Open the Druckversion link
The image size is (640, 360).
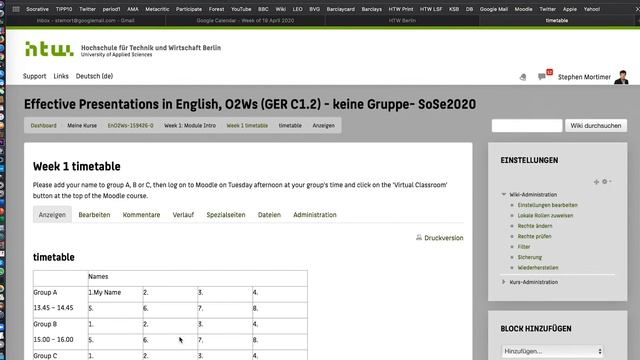point(444,238)
